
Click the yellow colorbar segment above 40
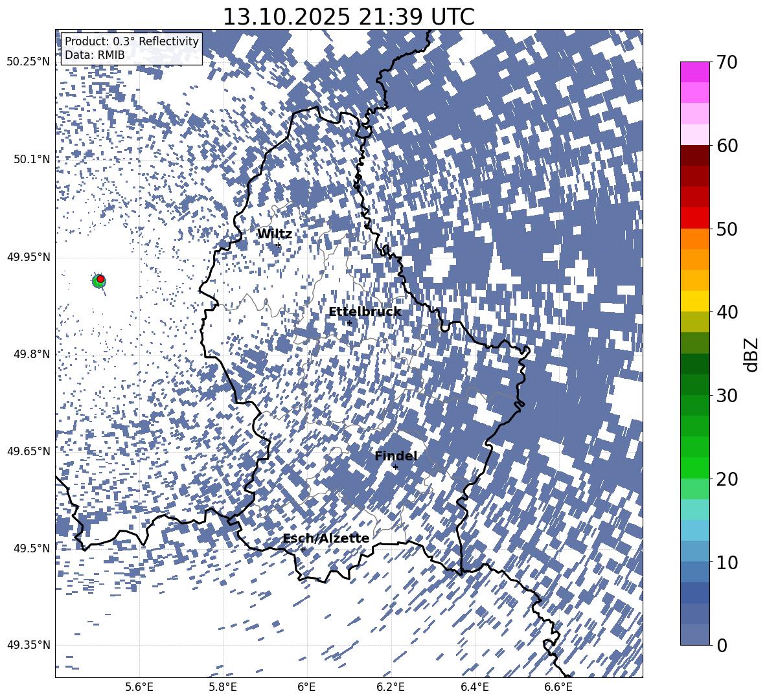(x=695, y=301)
